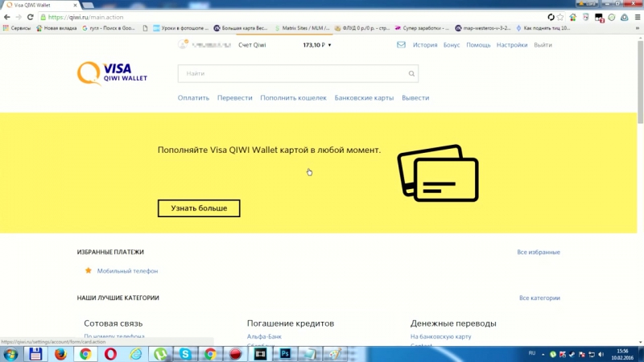Click the Узнать больше button

click(199, 208)
